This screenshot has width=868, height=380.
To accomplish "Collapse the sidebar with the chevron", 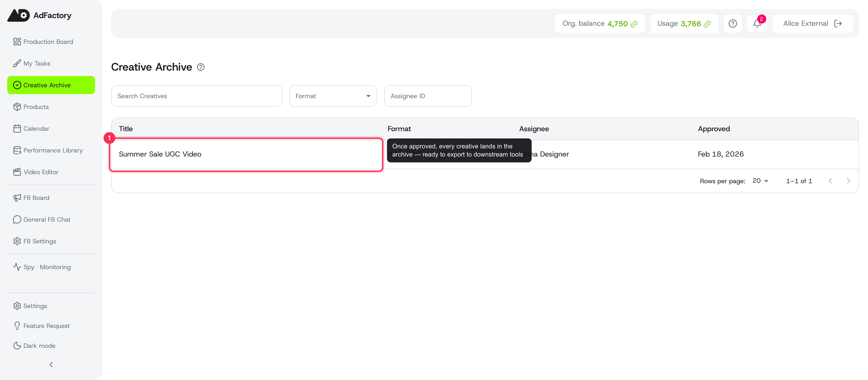I will 51,364.
